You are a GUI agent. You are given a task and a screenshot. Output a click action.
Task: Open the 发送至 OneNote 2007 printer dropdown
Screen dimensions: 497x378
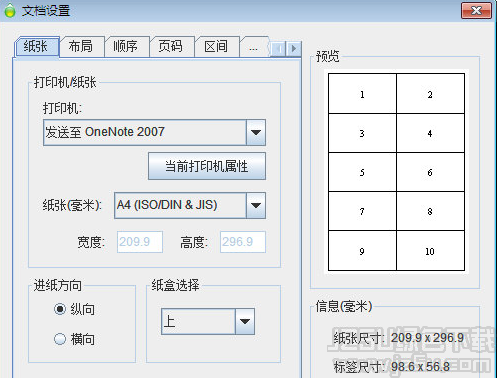pyautogui.click(x=154, y=132)
